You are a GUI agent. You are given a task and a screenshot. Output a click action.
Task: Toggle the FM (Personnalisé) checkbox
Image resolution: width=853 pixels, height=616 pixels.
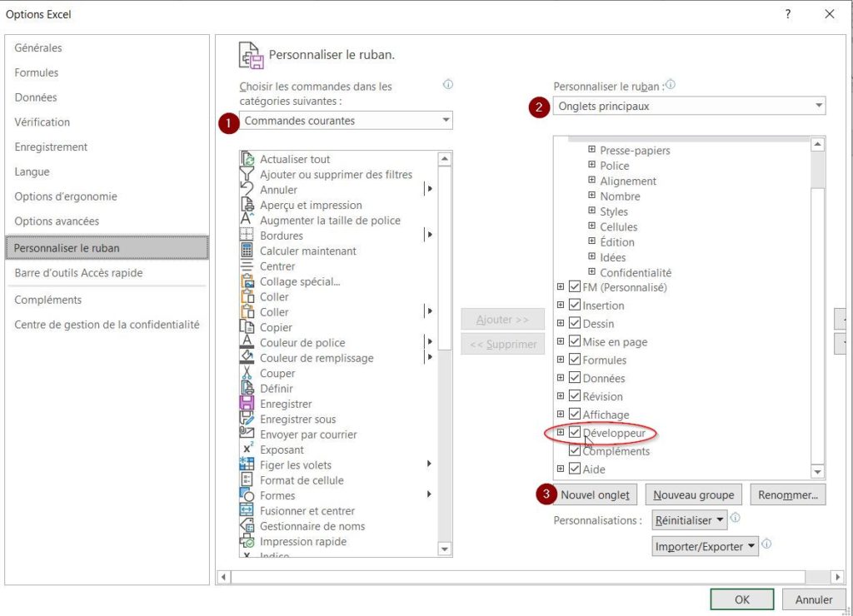575,286
